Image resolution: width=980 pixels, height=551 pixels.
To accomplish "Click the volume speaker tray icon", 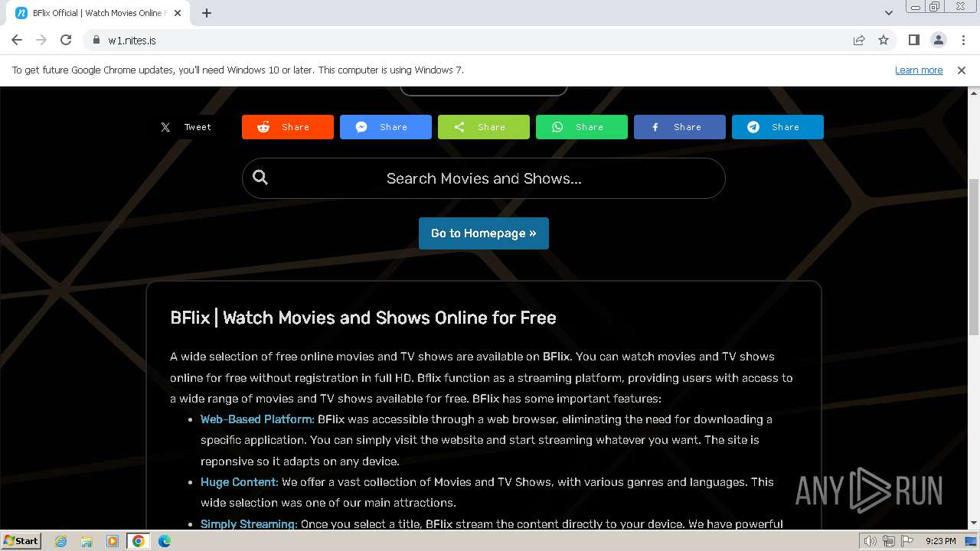I will click(x=871, y=541).
